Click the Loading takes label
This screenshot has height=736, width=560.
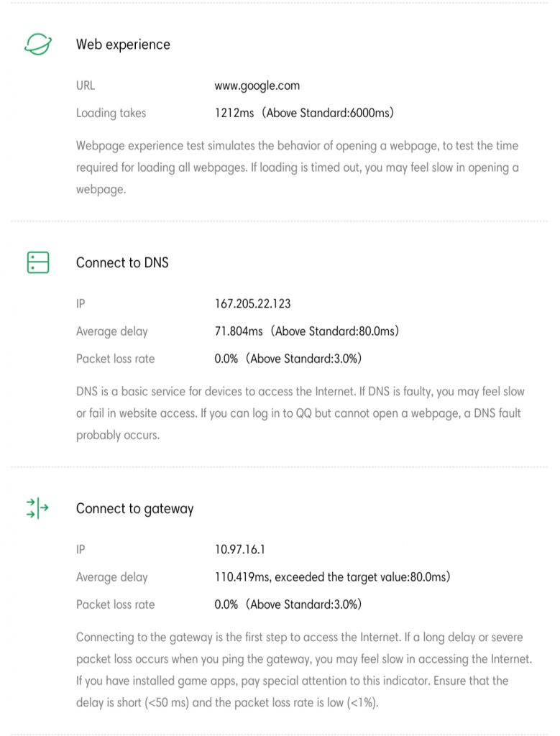tap(111, 113)
